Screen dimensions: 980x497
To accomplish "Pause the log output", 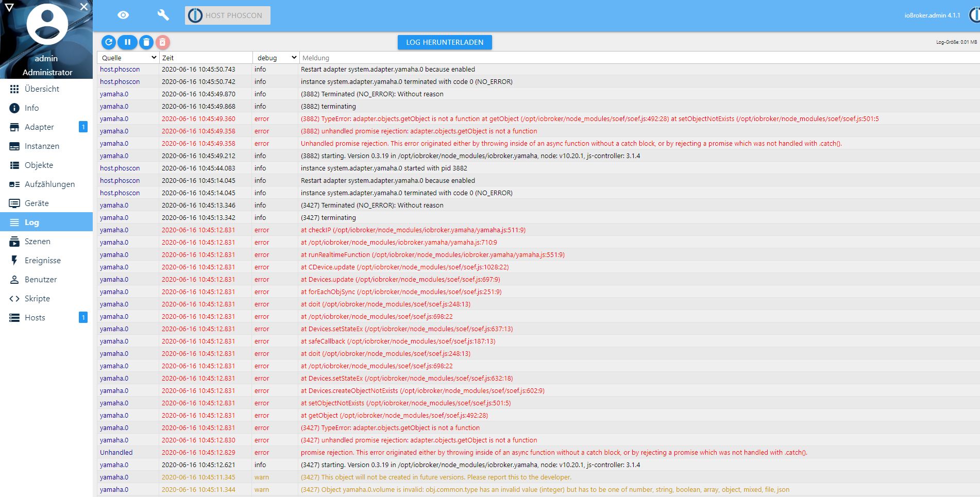I will (x=127, y=42).
